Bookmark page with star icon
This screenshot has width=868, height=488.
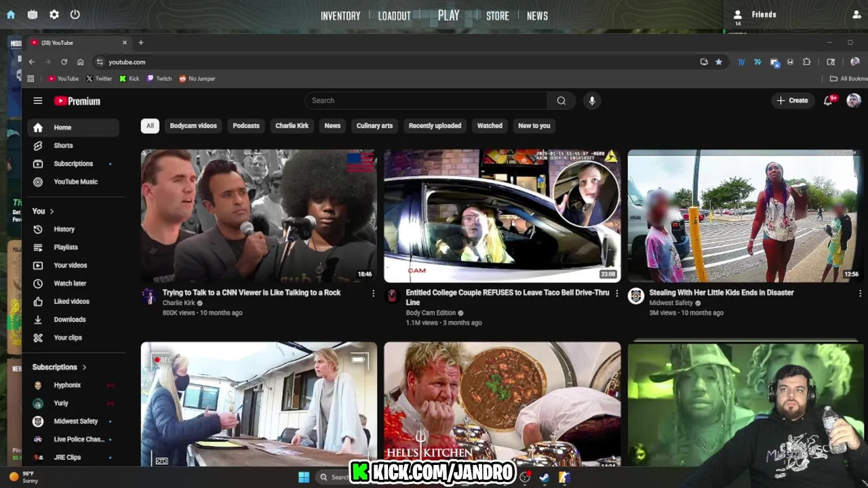tap(719, 62)
